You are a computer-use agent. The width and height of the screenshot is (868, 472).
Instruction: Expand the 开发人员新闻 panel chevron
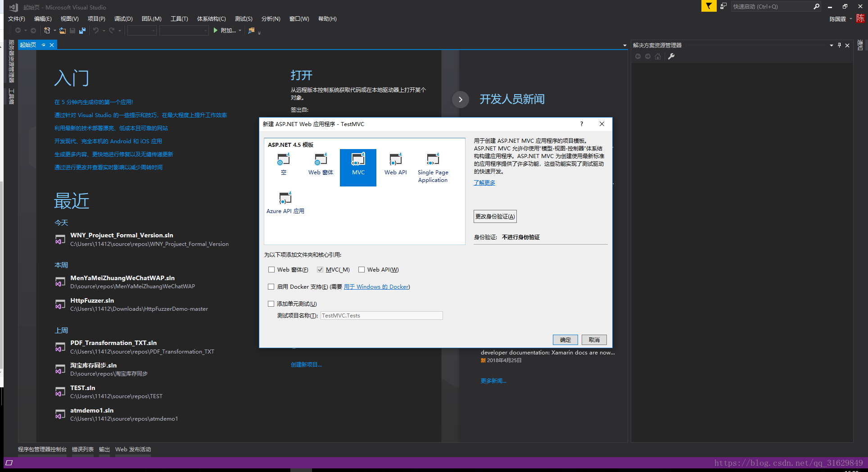(461, 100)
